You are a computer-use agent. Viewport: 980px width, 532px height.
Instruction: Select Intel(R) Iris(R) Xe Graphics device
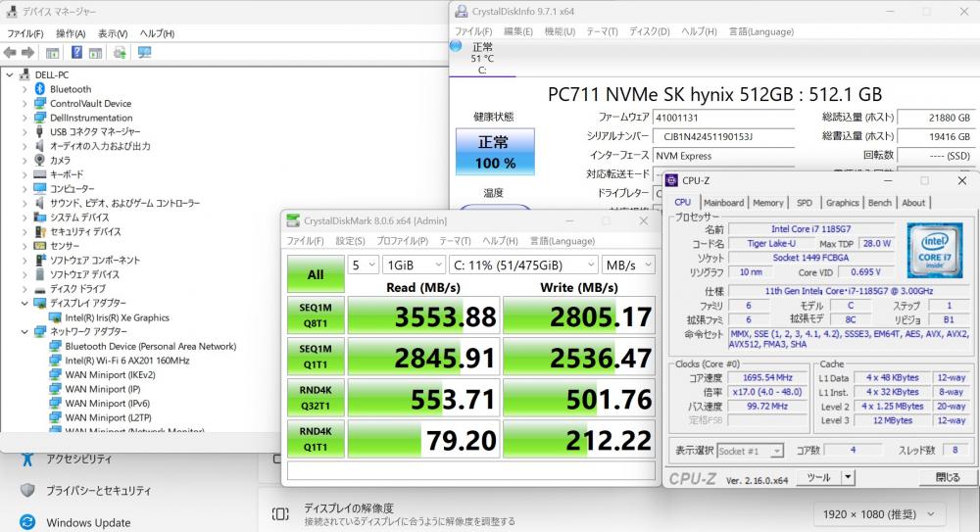(x=117, y=317)
